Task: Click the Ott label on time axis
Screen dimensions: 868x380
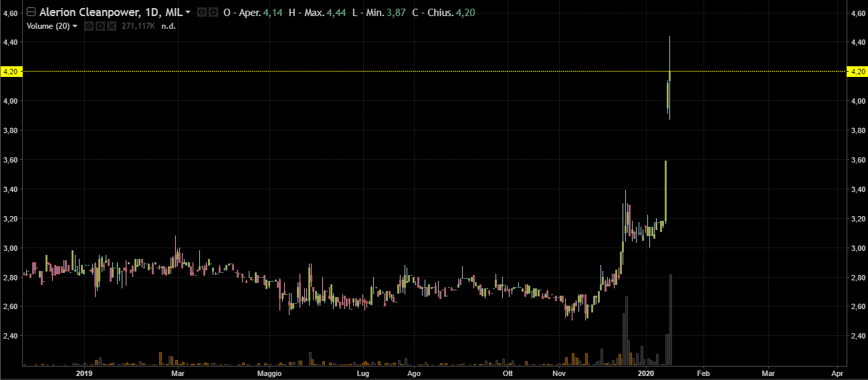Action: click(x=508, y=373)
